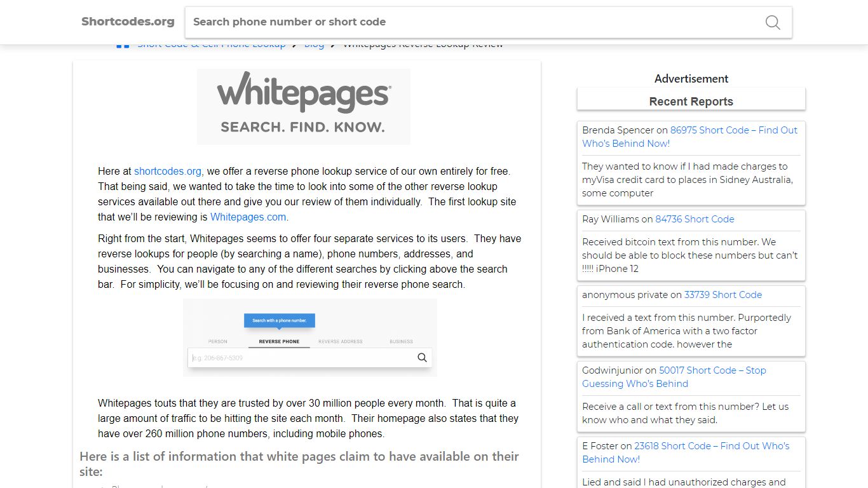The image size is (868, 488).
Task: Select Brenda Spencer's report text
Action: coord(688,180)
